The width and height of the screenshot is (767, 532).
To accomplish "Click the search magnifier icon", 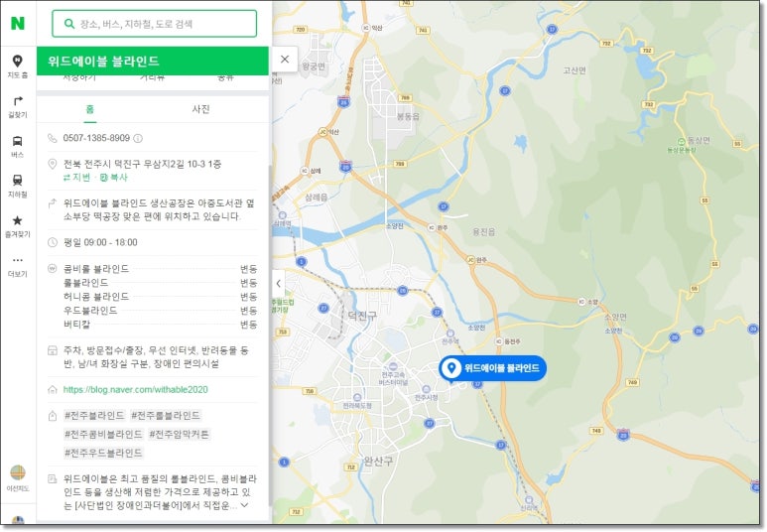I will pos(69,24).
